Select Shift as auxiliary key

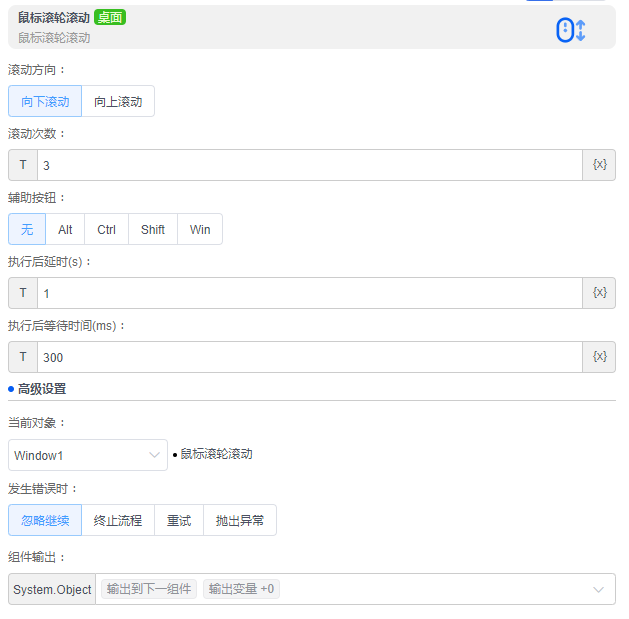153,229
